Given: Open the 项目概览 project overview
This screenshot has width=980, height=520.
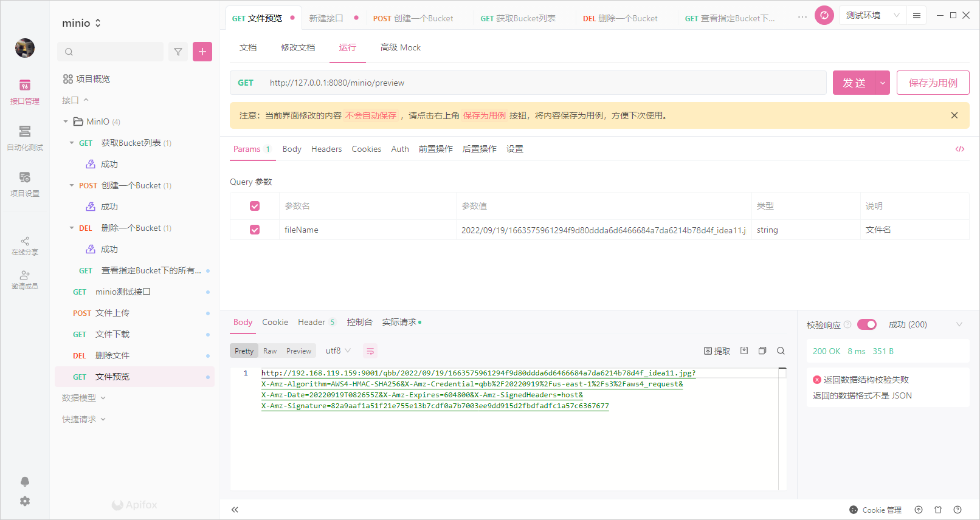Looking at the screenshot, I should (x=86, y=79).
